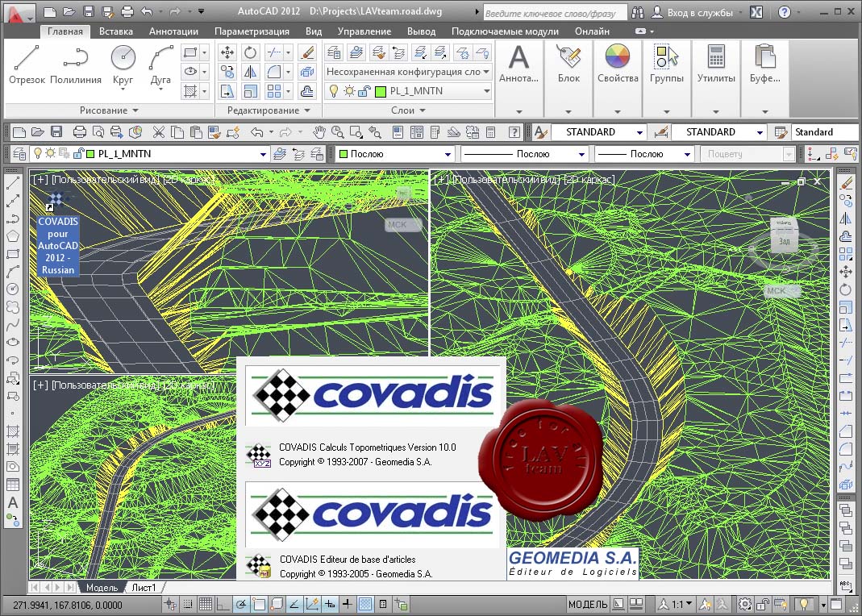Image resolution: width=862 pixels, height=616 pixels.
Task: Toggle Snap mode in status bar
Action: (188, 605)
